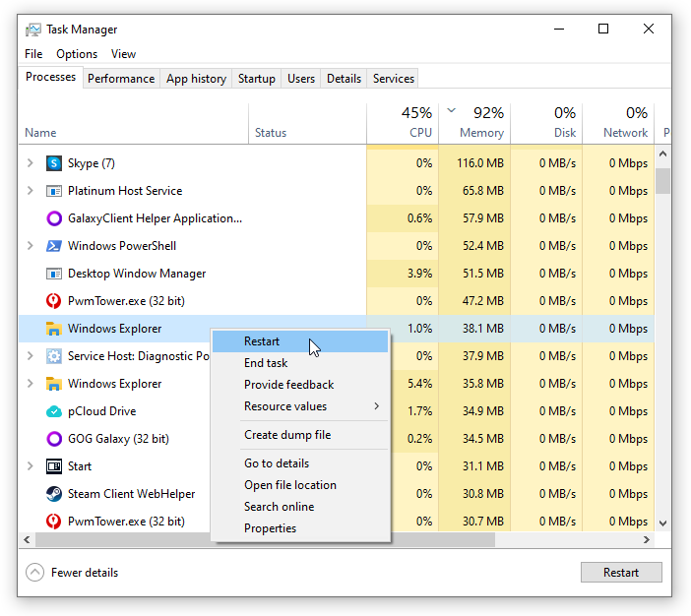Expand the Skype (7) process group

tap(30, 163)
